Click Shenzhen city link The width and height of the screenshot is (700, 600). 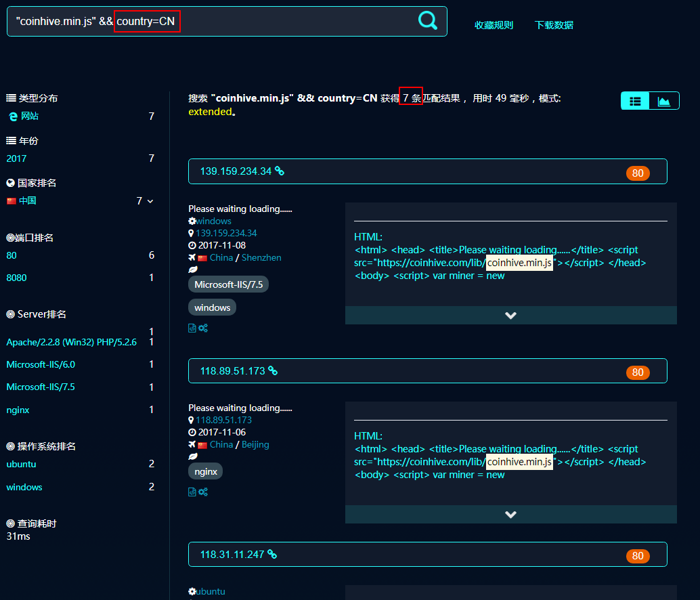click(261, 257)
